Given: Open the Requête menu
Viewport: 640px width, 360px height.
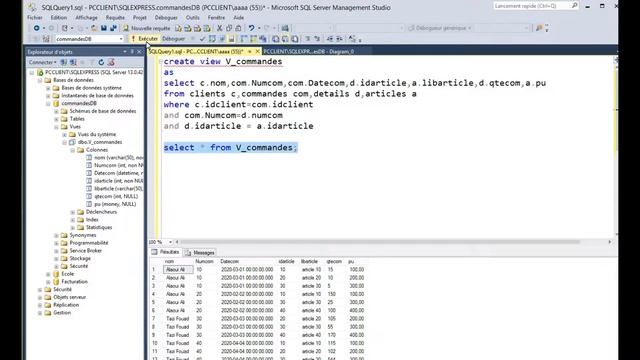Looking at the screenshot, I should (115, 18).
